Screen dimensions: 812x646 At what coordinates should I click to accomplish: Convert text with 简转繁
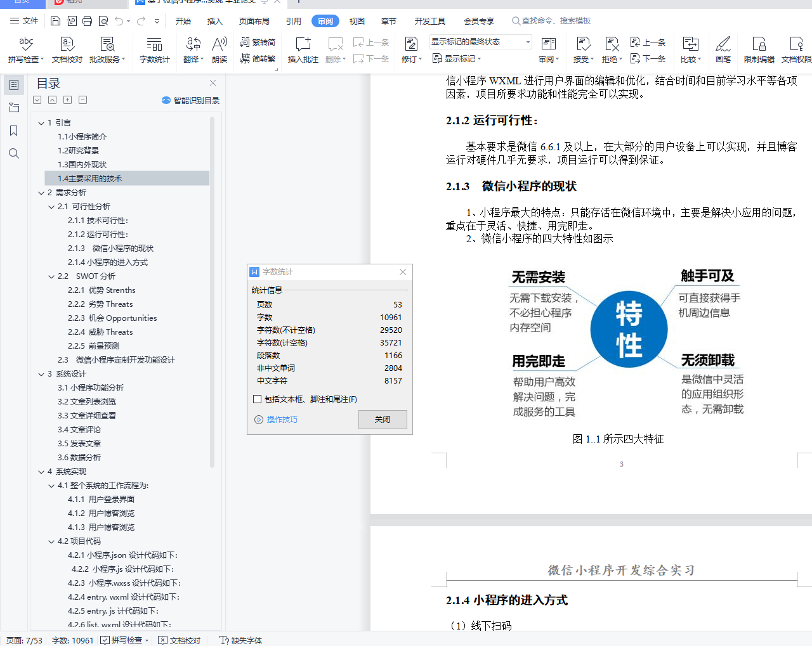[258, 58]
